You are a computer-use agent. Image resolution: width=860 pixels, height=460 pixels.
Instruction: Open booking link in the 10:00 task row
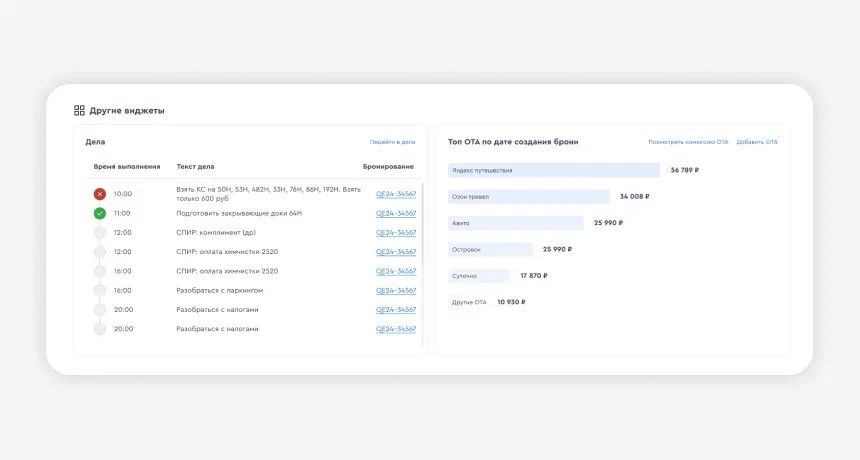point(396,194)
